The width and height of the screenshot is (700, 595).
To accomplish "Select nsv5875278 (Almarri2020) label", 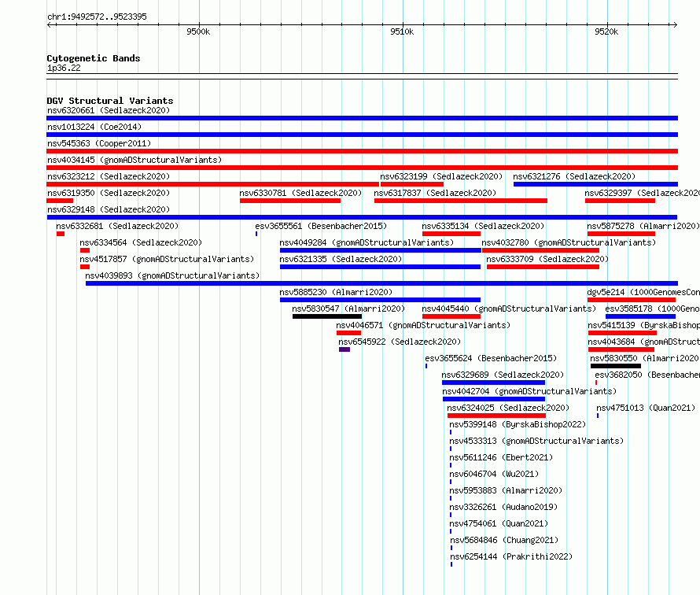I will coord(643,226).
